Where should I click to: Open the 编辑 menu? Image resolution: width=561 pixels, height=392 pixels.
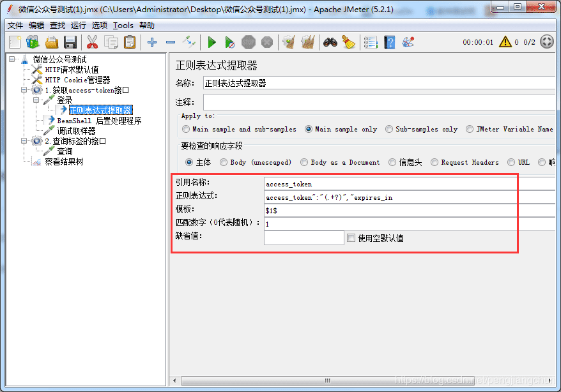point(36,26)
